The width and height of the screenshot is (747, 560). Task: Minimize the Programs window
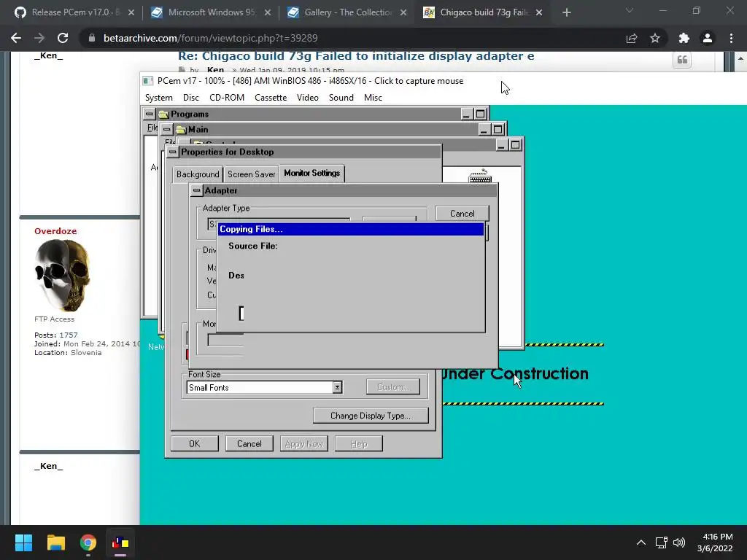(466, 114)
